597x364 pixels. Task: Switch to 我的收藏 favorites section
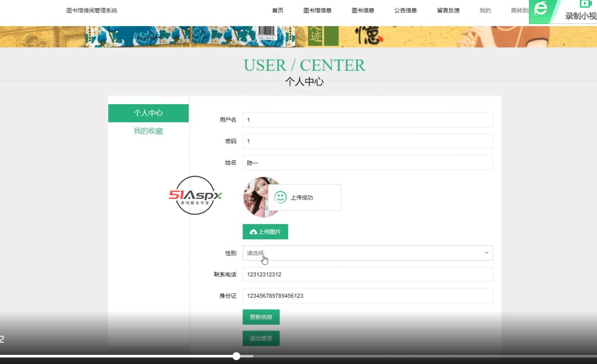[x=148, y=131]
